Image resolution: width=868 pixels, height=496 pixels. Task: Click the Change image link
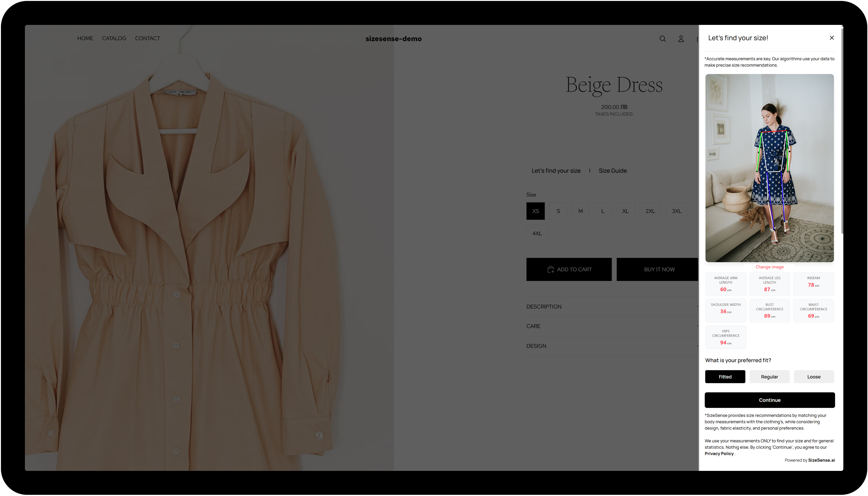(769, 267)
